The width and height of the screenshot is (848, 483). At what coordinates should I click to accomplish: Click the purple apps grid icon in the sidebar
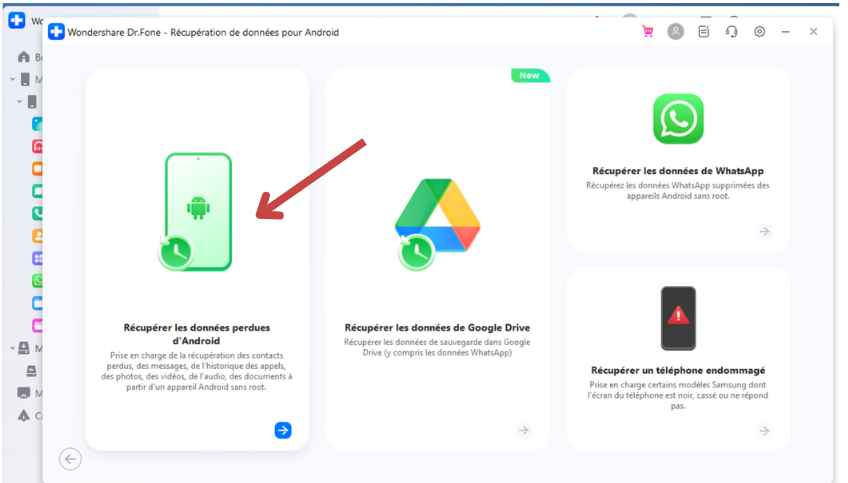[37, 258]
